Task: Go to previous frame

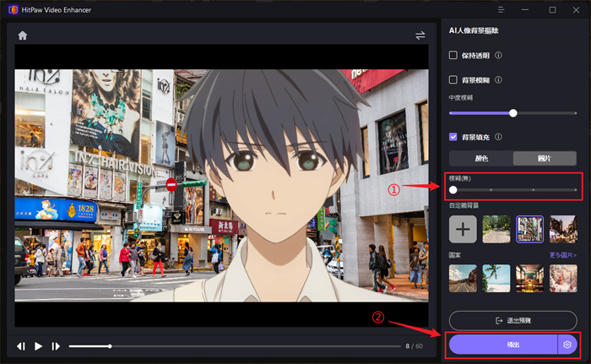Action: point(21,346)
